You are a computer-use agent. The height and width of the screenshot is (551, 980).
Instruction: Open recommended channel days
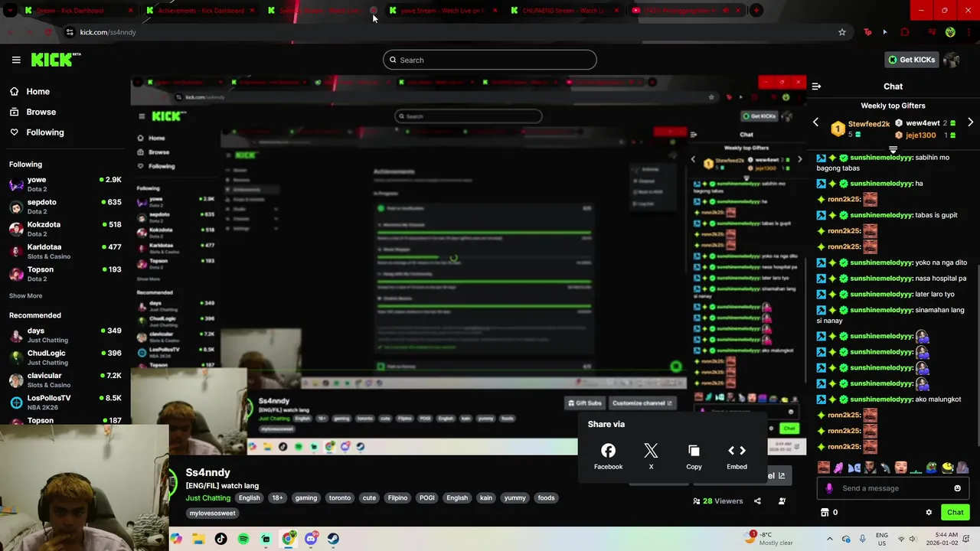click(x=65, y=335)
